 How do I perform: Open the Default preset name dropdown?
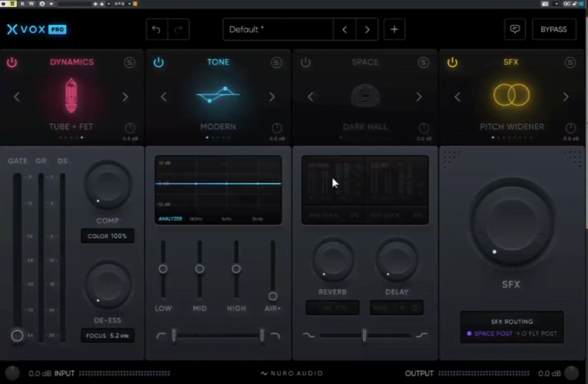pyautogui.click(x=278, y=29)
